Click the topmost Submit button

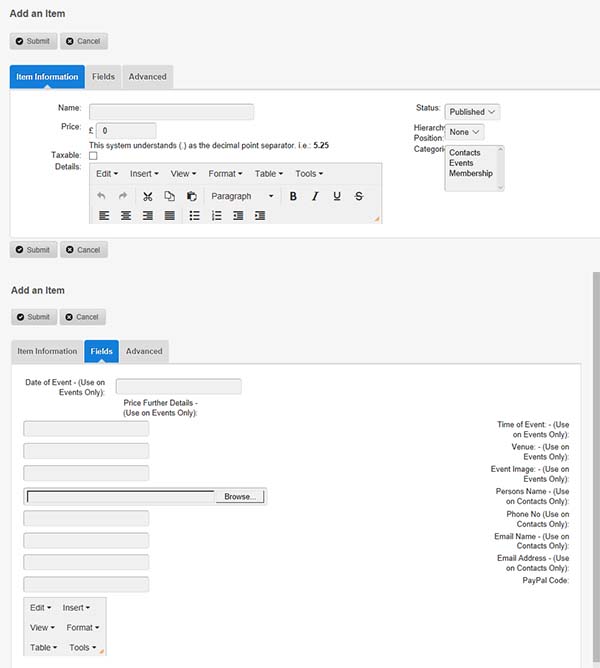32,41
